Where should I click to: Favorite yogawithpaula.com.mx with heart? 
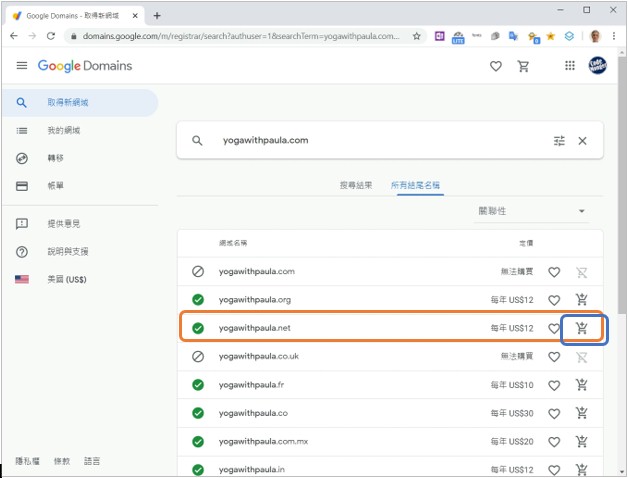(554, 442)
